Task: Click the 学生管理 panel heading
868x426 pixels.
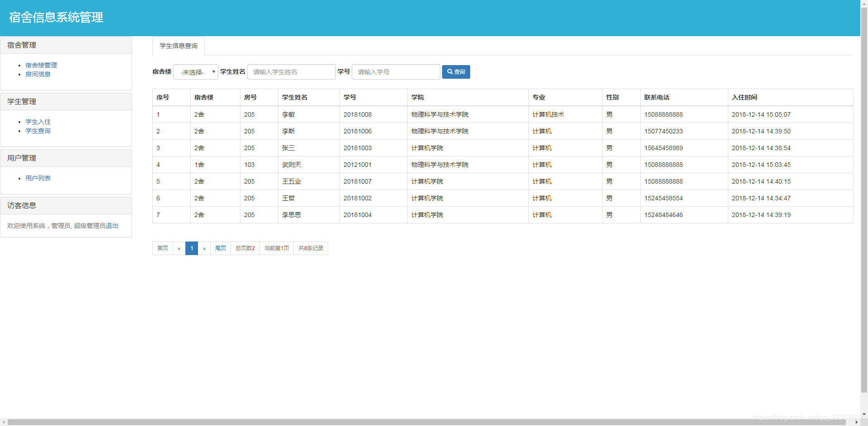Action: (66, 102)
